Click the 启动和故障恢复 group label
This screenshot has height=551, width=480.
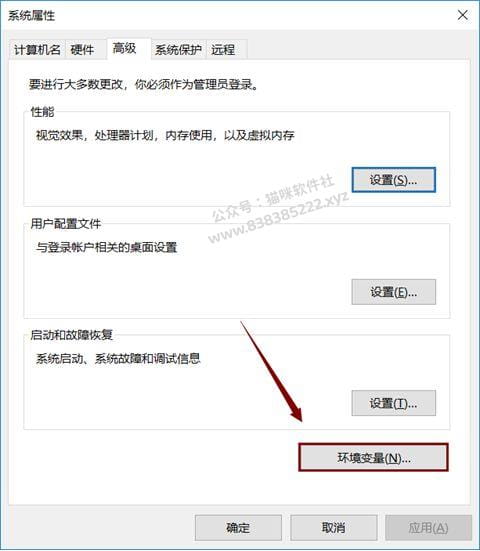point(71,335)
